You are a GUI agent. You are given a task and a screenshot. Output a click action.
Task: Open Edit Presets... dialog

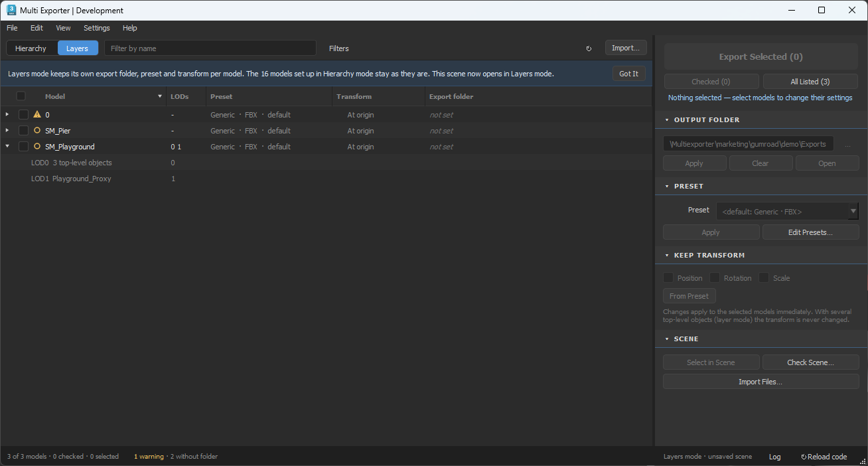(x=810, y=232)
